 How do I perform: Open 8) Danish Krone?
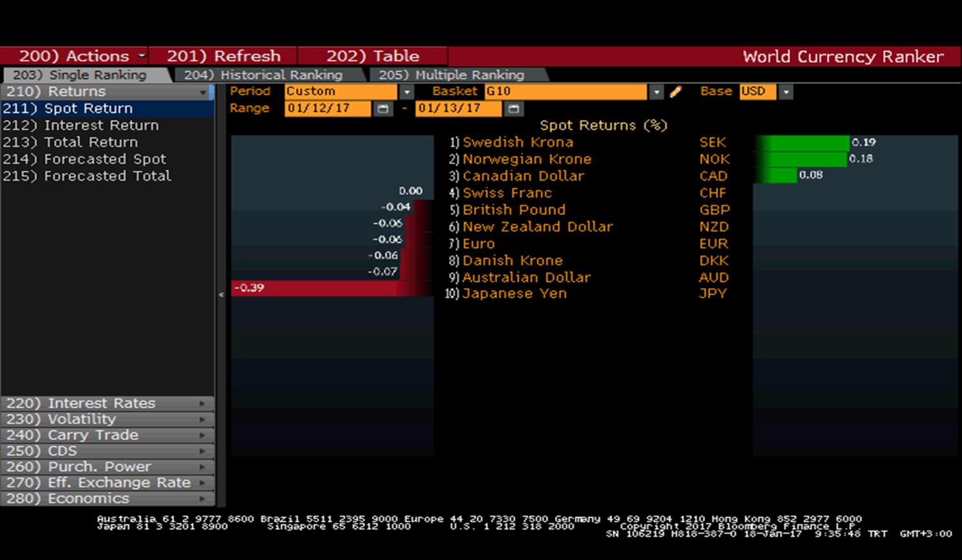506,260
